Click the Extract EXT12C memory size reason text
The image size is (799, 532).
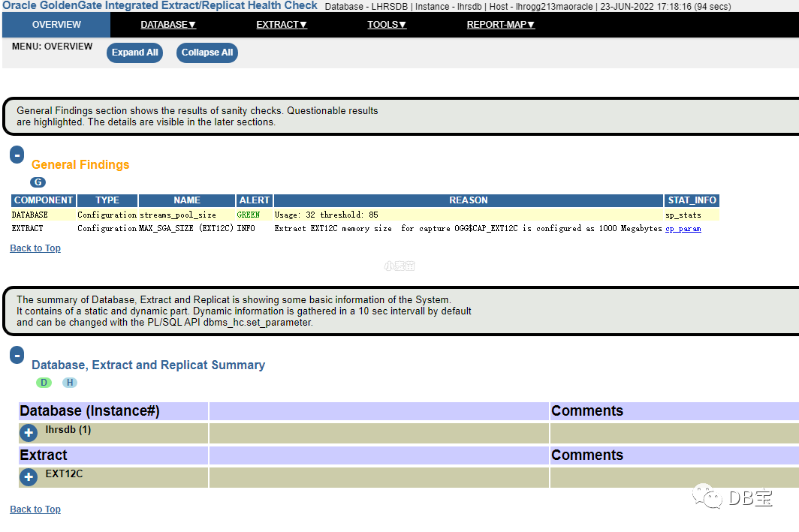pos(468,229)
